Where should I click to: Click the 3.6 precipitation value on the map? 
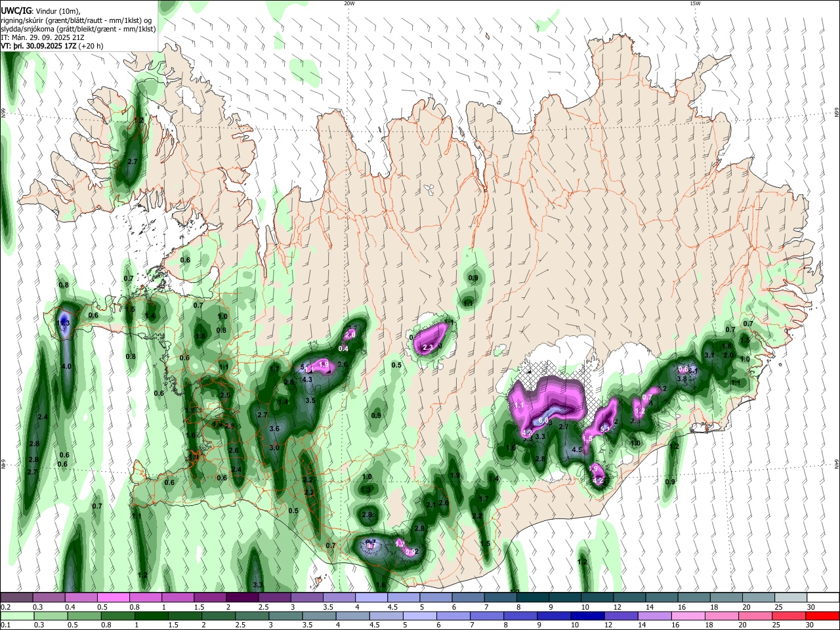[x=274, y=429]
